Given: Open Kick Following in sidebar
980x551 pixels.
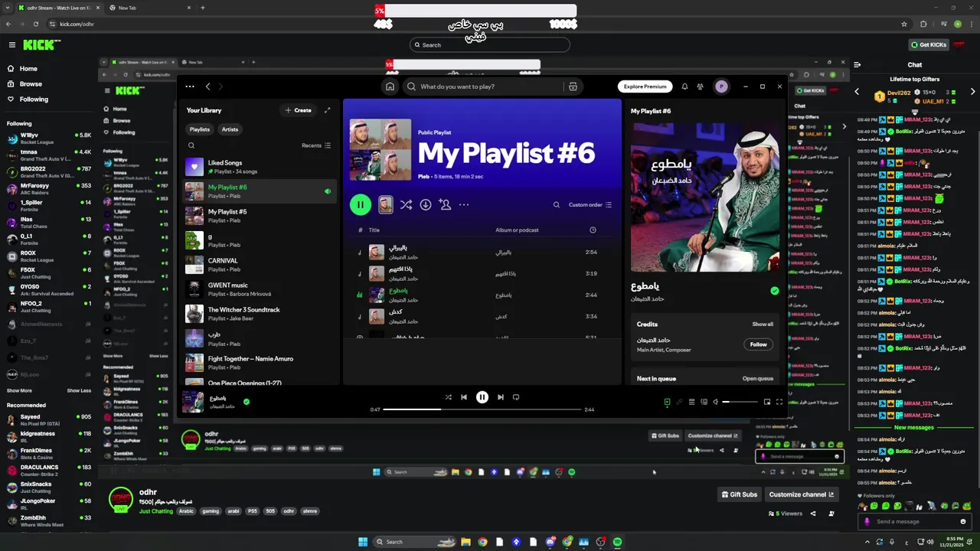Looking at the screenshot, I should pos(34,99).
